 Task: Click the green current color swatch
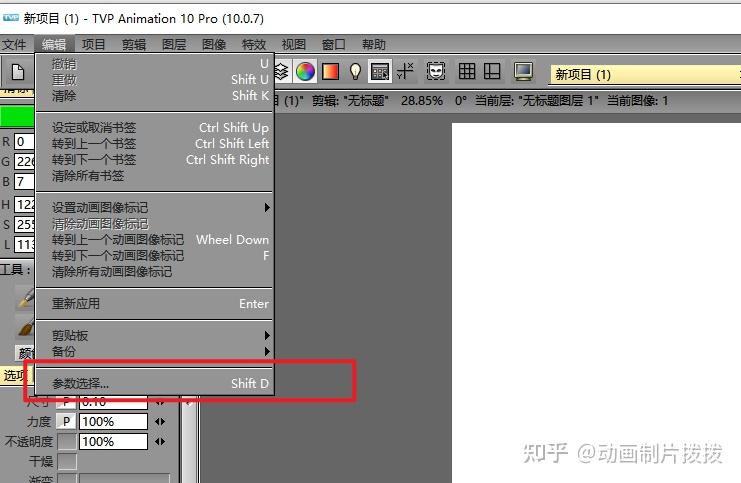click(x=17, y=116)
